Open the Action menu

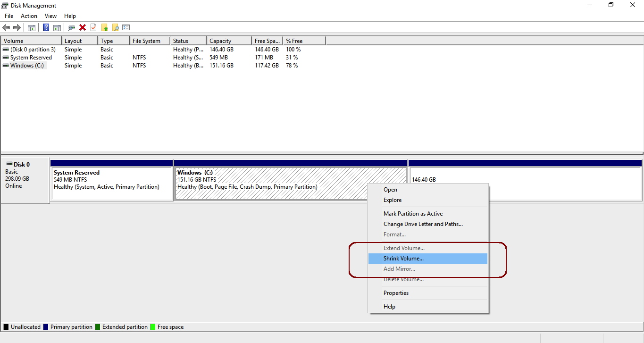point(29,16)
